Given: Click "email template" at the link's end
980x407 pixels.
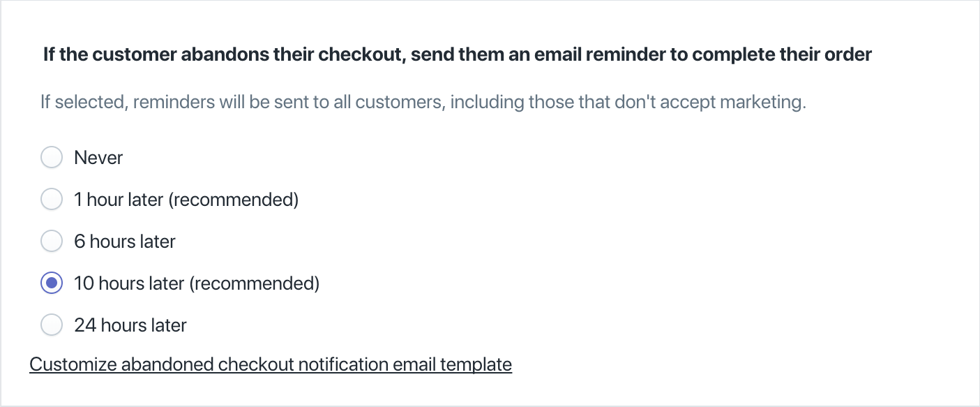Looking at the screenshot, I should 452,364.
